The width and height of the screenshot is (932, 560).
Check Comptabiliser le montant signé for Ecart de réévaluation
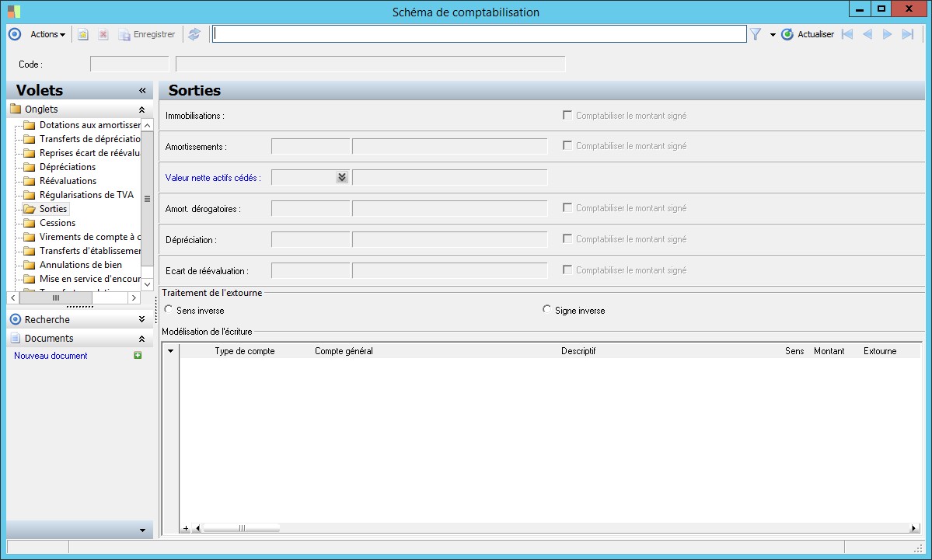coord(567,270)
